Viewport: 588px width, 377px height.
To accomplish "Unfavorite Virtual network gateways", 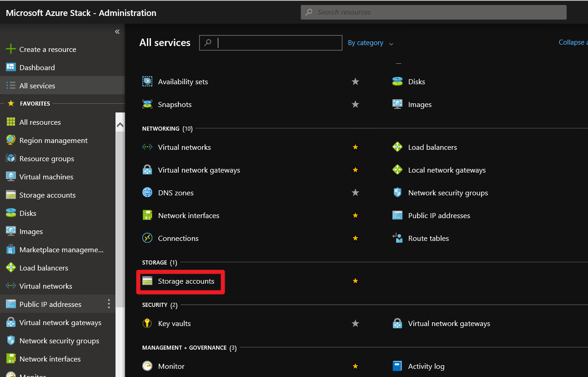I will 355,170.
